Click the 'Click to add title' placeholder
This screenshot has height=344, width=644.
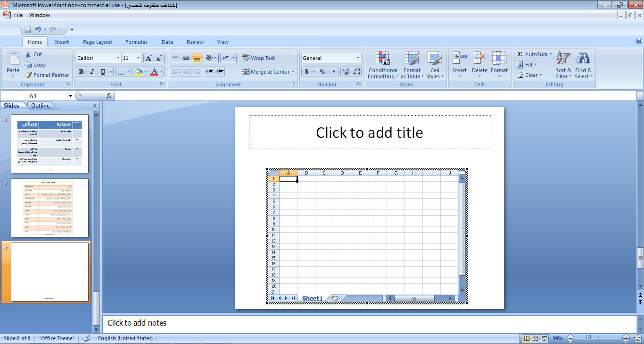click(370, 132)
